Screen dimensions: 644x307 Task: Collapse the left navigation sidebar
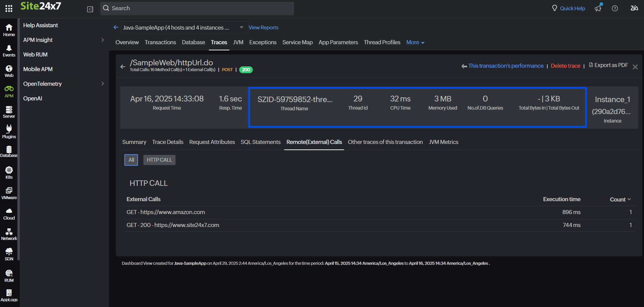point(90,9)
